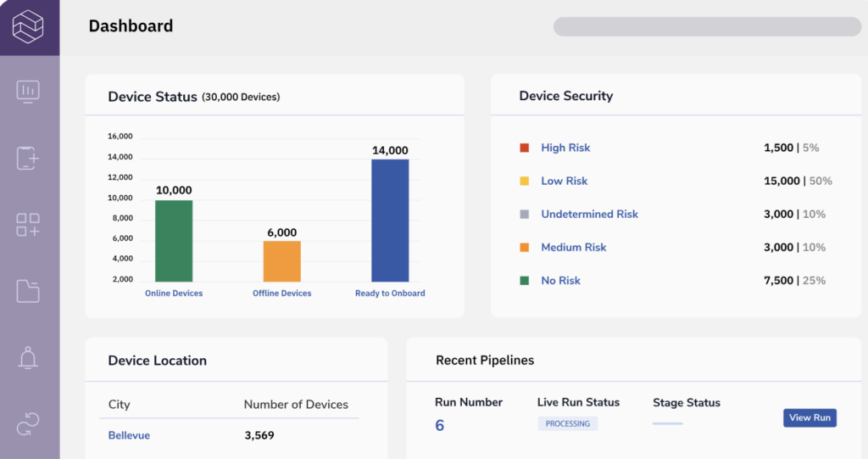Click the red High Risk color square
The width and height of the screenshot is (868, 459).
coord(524,148)
